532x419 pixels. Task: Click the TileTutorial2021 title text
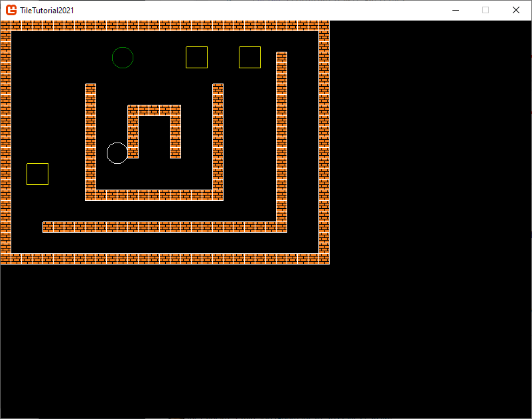47,10
